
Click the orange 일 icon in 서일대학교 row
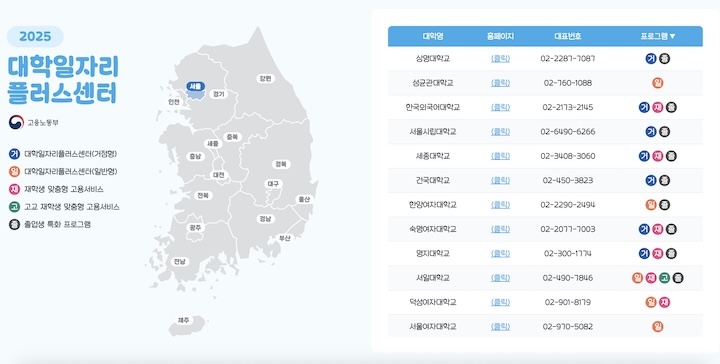tap(637, 278)
